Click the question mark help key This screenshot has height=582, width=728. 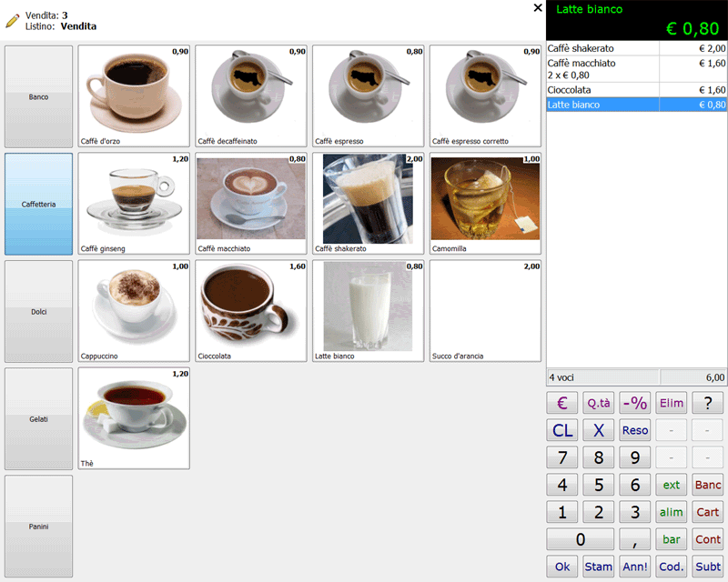tap(708, 403)
